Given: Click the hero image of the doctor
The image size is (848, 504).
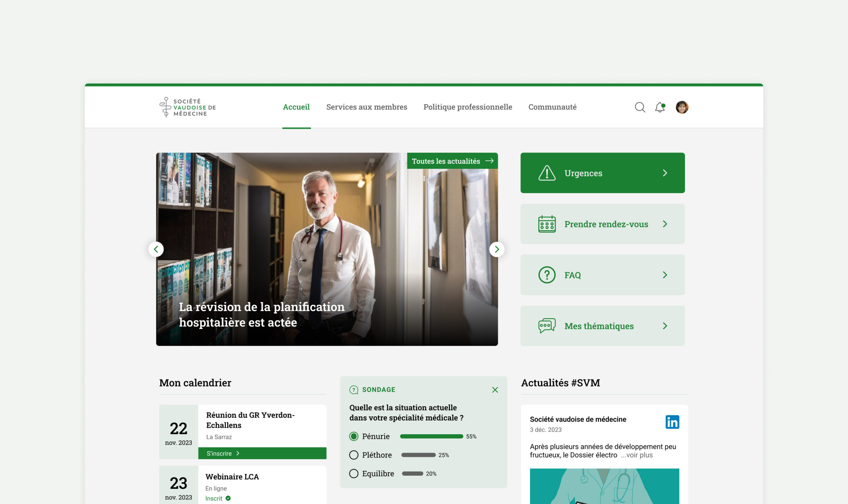Looking at the screenshot, I should pos(327,249).
